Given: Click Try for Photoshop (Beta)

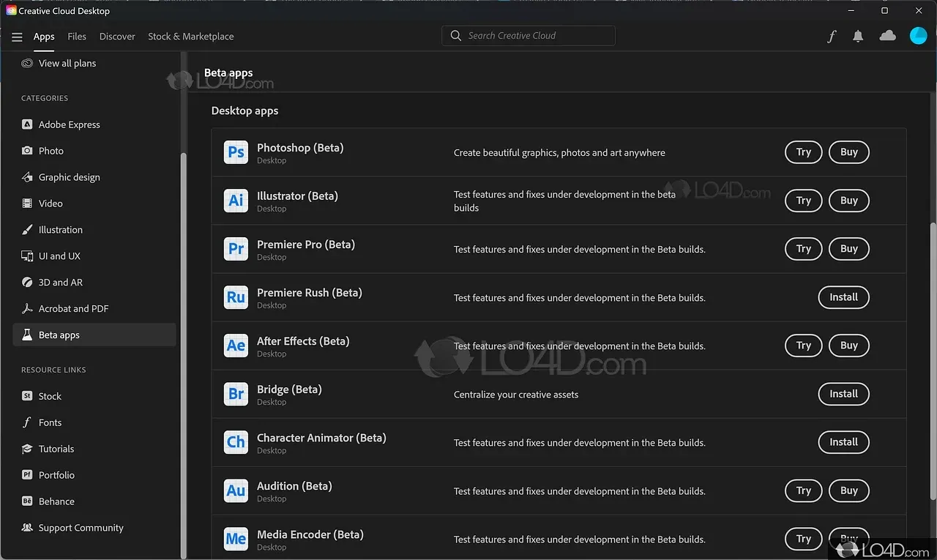Looking at the screenshot, I should (x=804, y=152).
